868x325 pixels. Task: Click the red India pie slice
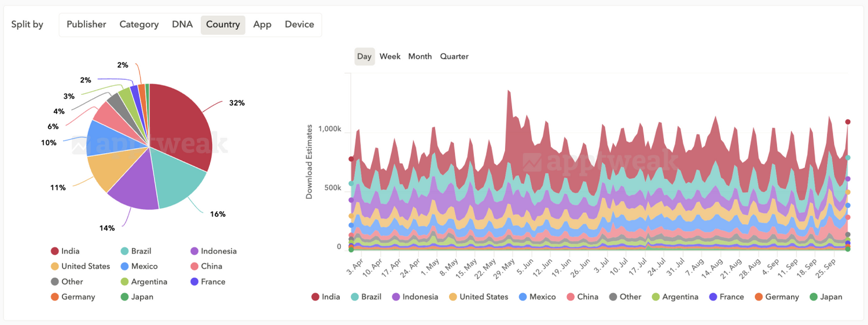179,124
